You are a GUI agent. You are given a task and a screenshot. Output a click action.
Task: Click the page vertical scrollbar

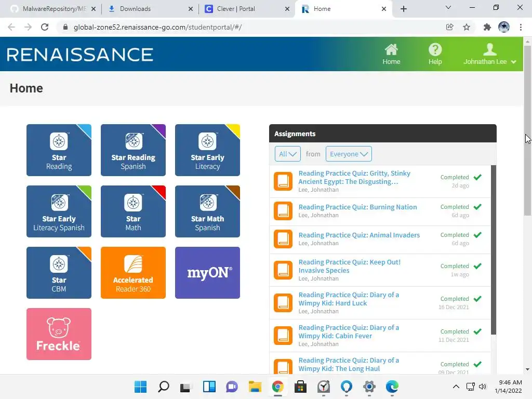(527, 130)
